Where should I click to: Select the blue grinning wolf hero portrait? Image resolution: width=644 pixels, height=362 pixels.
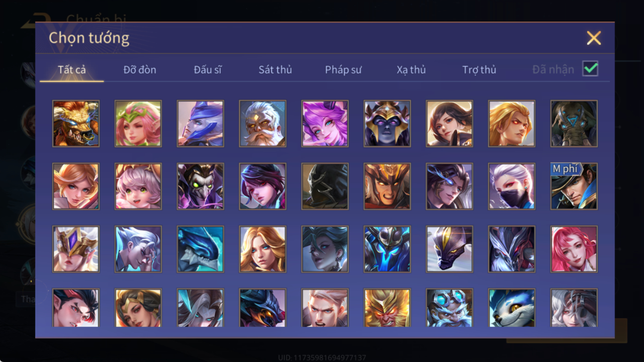click(512, 308)
